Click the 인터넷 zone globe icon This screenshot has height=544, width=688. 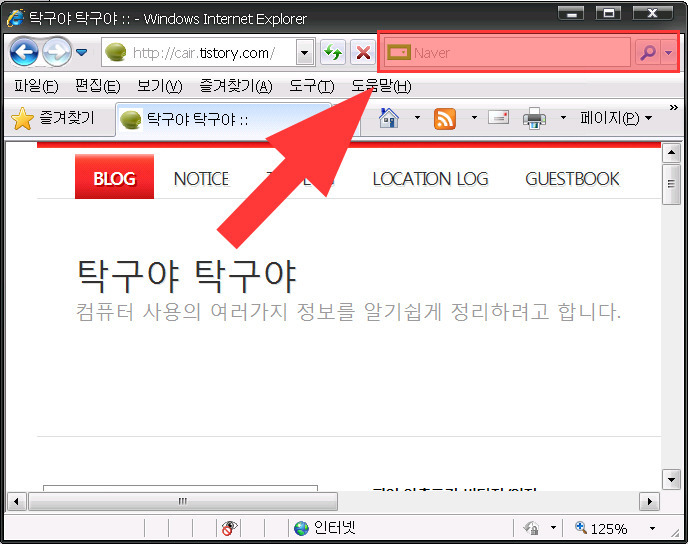coord(301,528)
